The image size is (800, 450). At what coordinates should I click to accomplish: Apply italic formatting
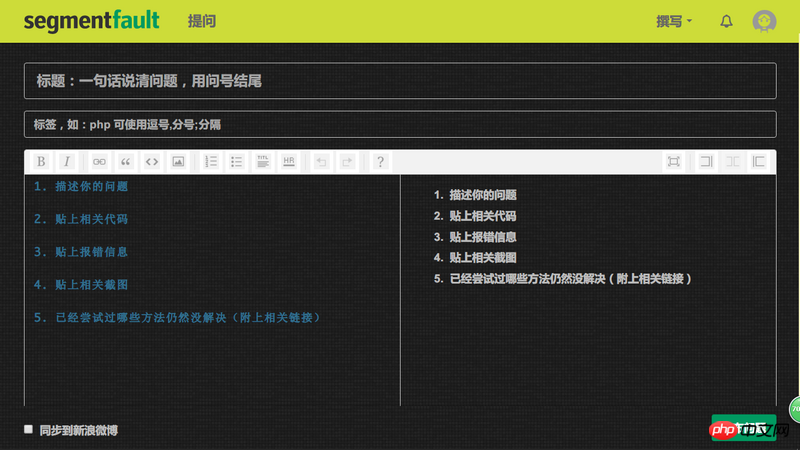[x=67, y=162]
